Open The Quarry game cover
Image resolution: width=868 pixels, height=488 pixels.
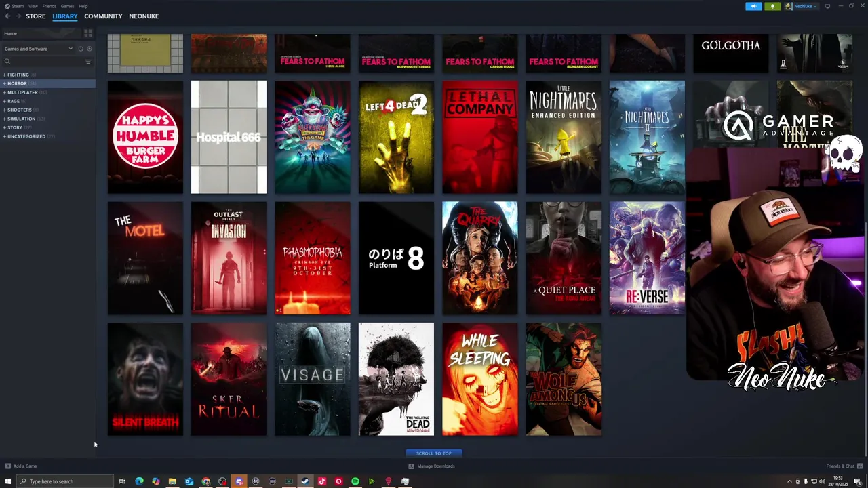click(480, 258)
